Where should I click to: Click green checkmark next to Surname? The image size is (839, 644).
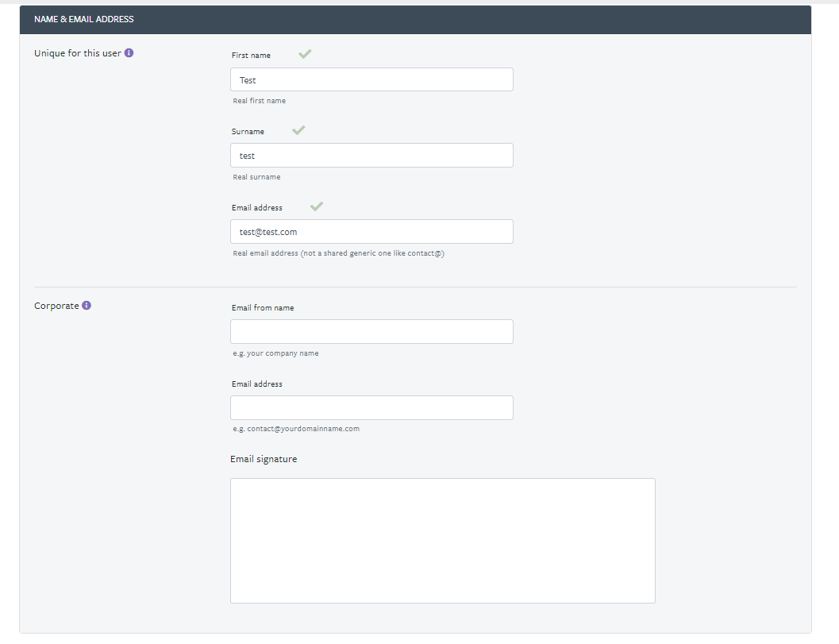click(298, 130)
